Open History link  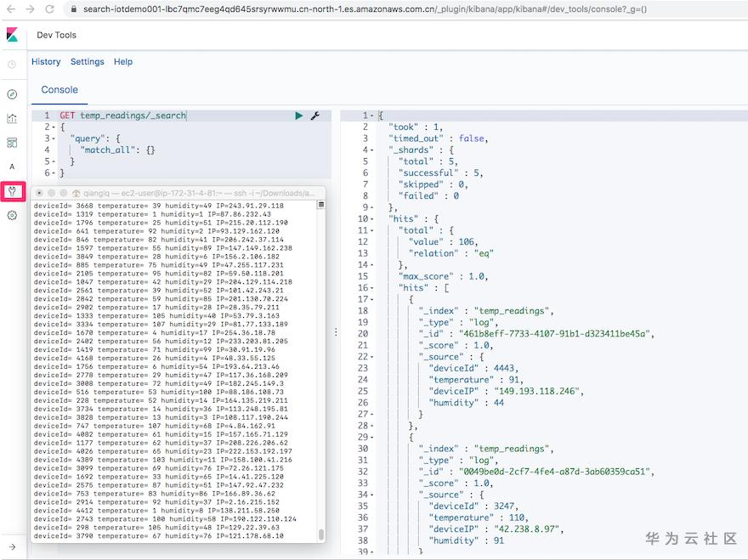click(x=46, y=61)
